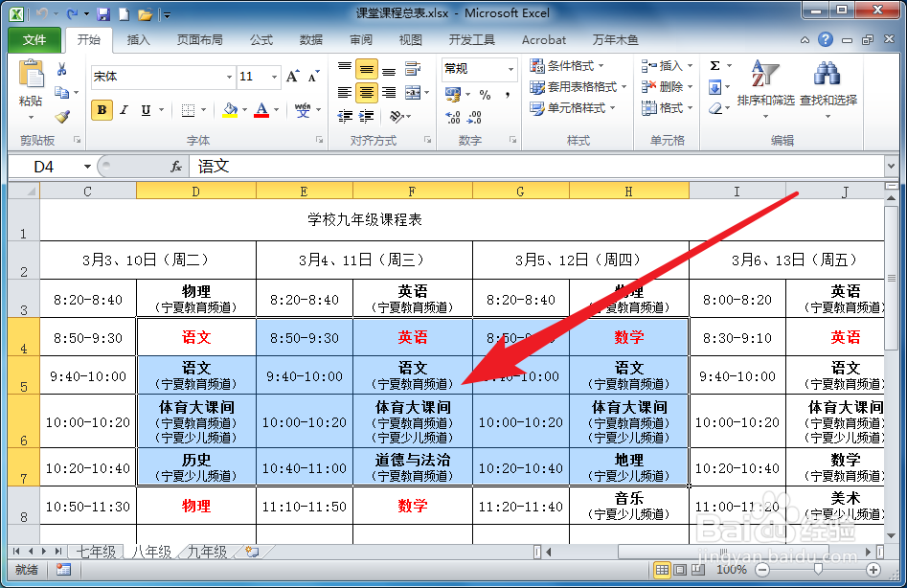Click the percent style icon

[485, 95]
